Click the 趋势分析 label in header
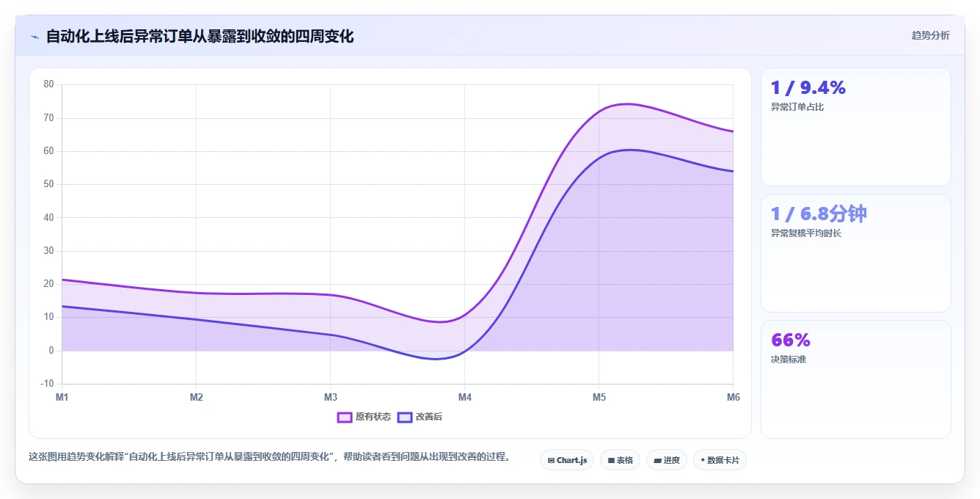This screenshot has width=980, height=499. 930,35
